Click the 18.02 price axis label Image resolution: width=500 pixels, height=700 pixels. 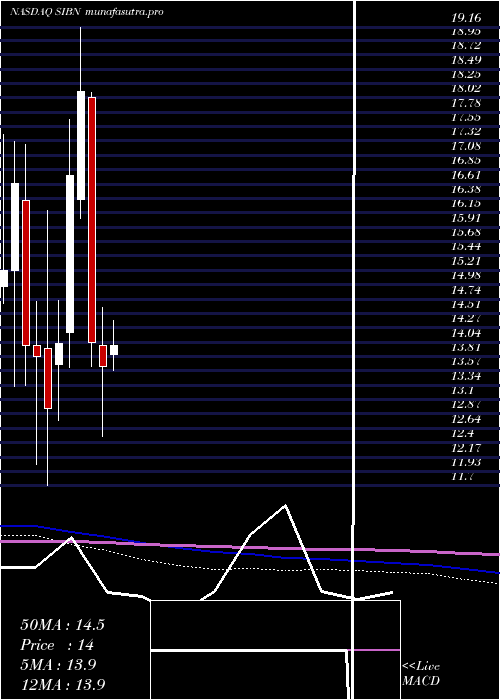(466, 89)
